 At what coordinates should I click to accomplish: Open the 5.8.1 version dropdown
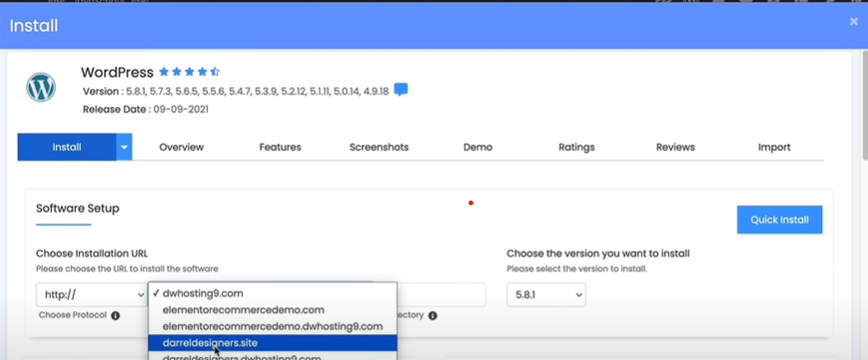click(x=545, y=294)
